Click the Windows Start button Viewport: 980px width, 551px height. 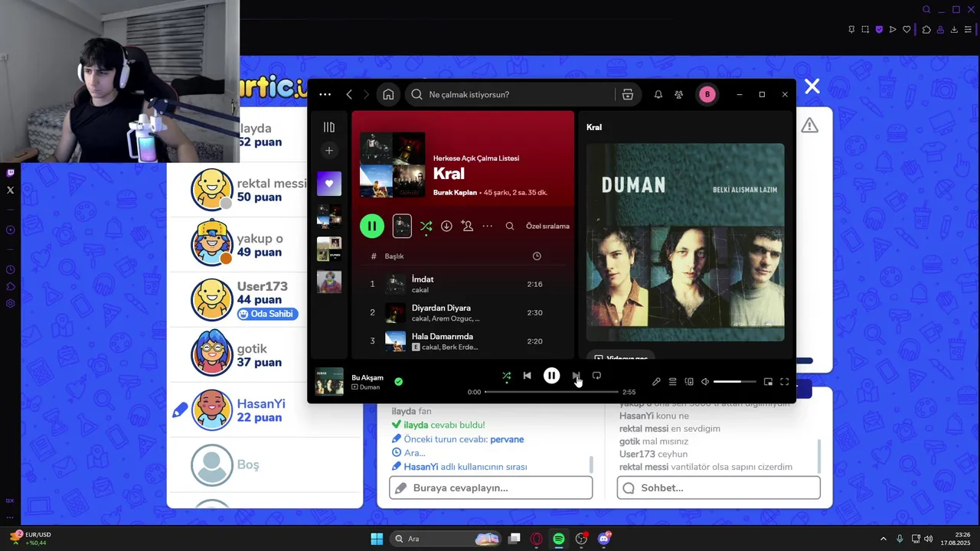[x=377, y=539]
